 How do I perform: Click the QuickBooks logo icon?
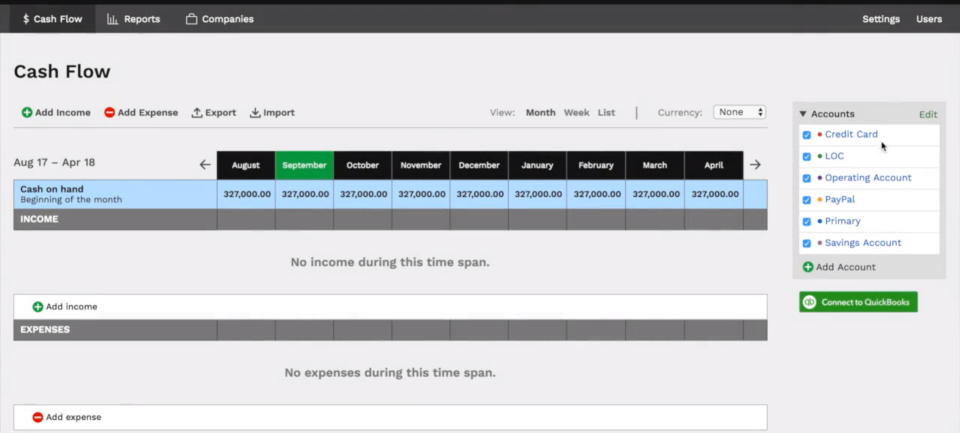[810, 302]
